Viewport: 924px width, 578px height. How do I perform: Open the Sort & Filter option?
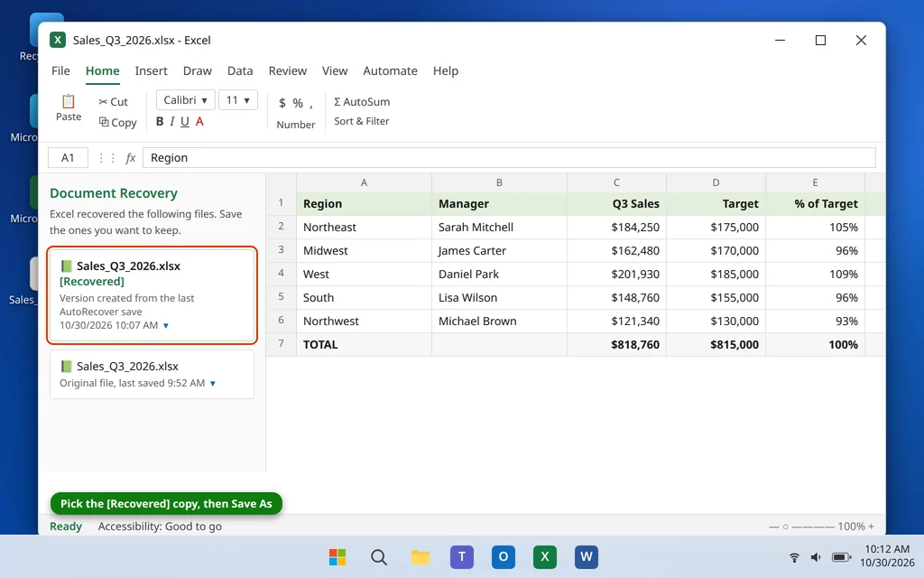click(x=362, y=121)
